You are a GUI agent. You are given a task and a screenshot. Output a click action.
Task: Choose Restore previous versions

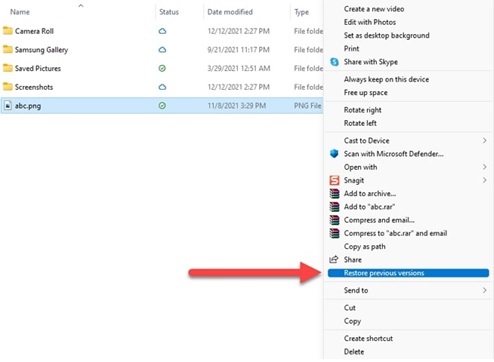409,273
